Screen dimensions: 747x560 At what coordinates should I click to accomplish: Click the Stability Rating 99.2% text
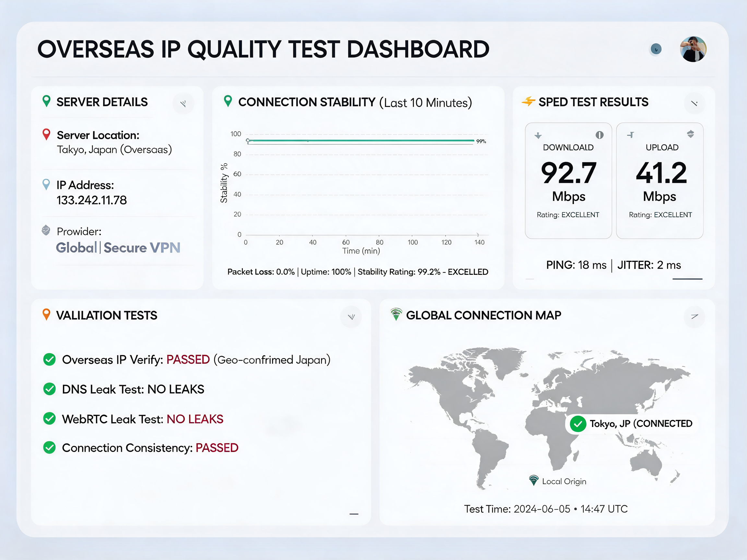(x=423, y=272)
